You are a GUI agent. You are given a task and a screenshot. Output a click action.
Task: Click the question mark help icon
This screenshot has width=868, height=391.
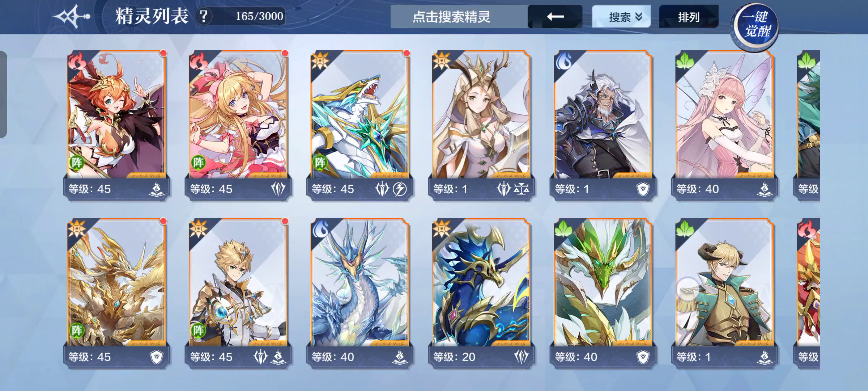click(x=204, y=17)
